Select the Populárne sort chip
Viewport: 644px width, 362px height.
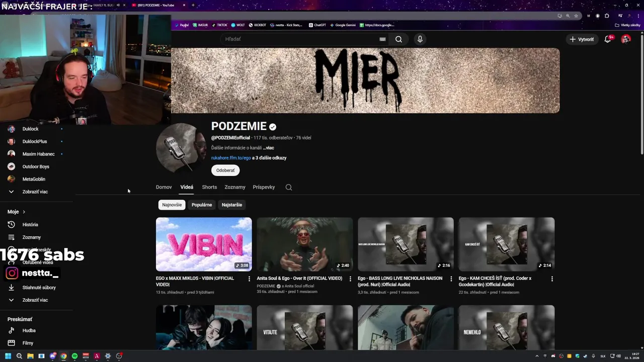tap(202, 205)
